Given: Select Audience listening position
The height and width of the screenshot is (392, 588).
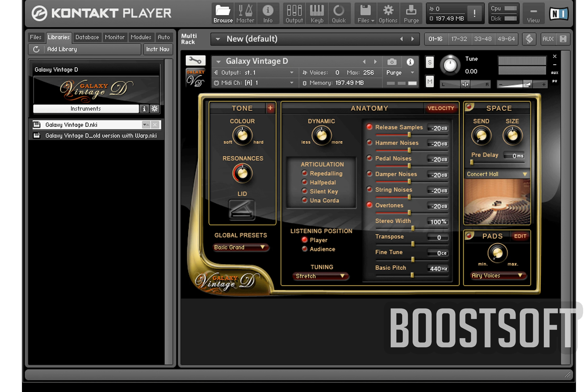Looking at the screenshot, I should click(304, 249).
